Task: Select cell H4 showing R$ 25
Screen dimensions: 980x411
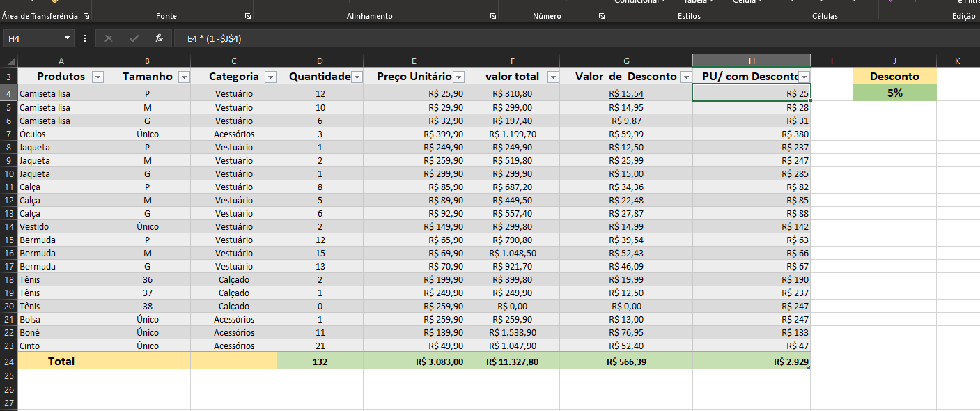Action: (752, 93)
